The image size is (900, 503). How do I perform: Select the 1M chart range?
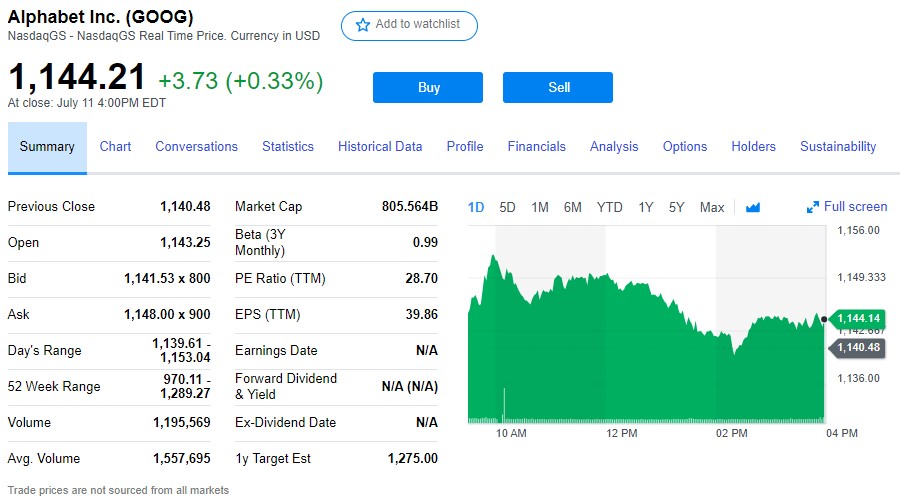(540, 207)
